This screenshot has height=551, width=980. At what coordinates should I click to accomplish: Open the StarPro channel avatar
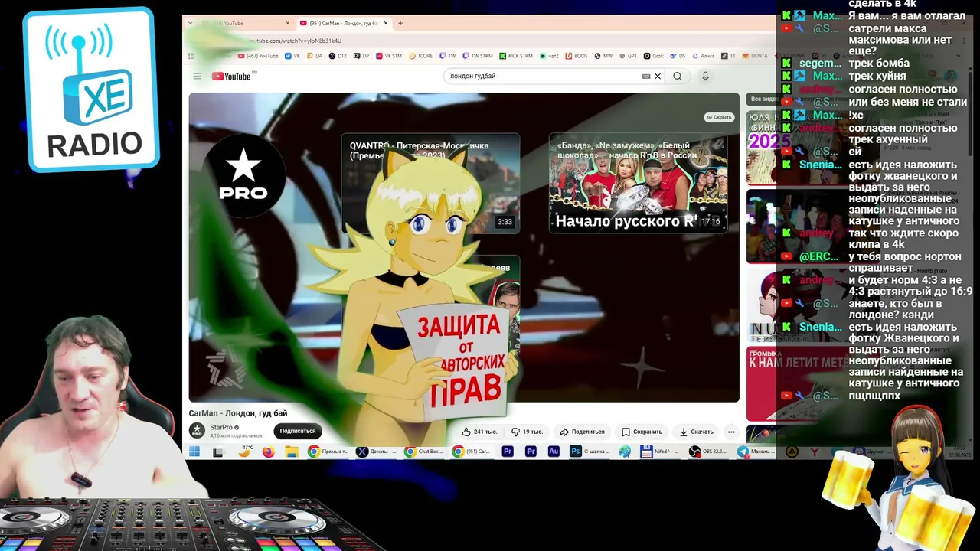point(197,431)
